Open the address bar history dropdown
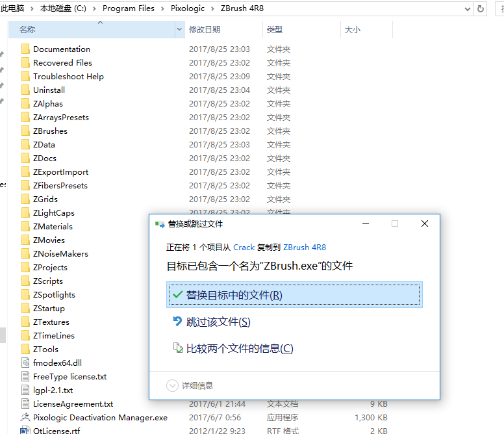This screenshot has height=434, width=504. click(468, 9)
